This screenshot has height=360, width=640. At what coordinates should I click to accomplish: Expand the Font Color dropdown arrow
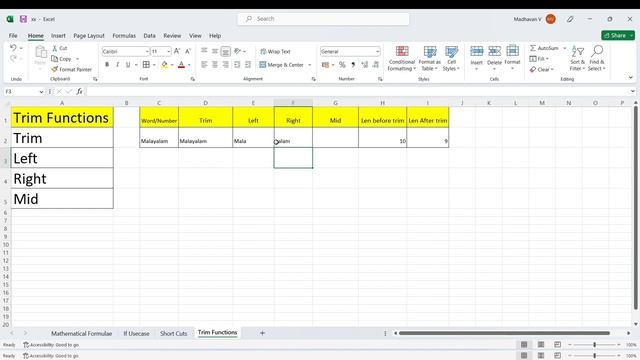[189, 65]
